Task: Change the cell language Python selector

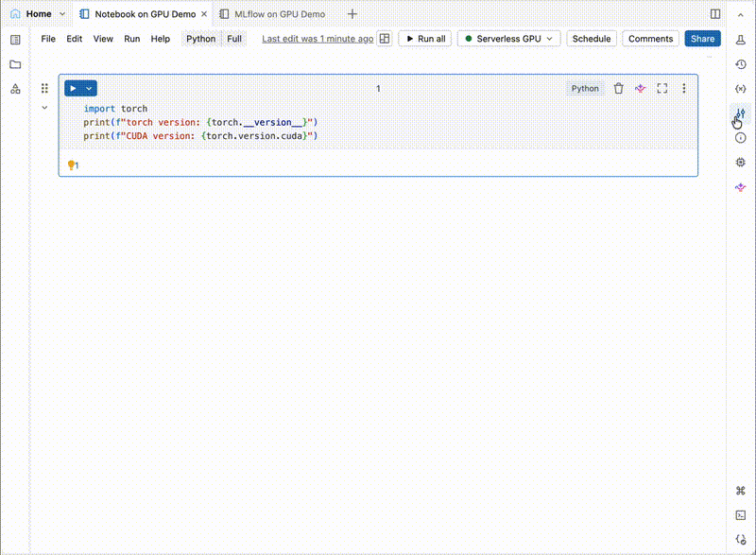Action: point(585,88)
